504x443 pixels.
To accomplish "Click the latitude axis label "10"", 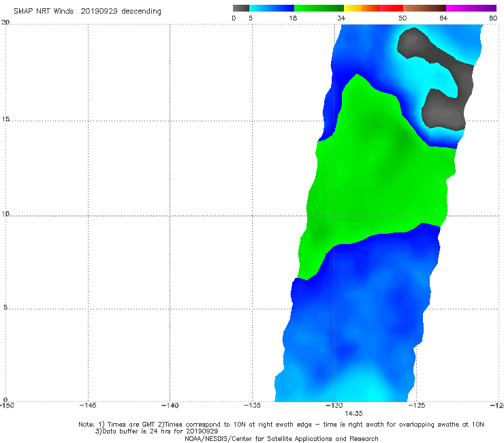I will [x=5, y=214].
